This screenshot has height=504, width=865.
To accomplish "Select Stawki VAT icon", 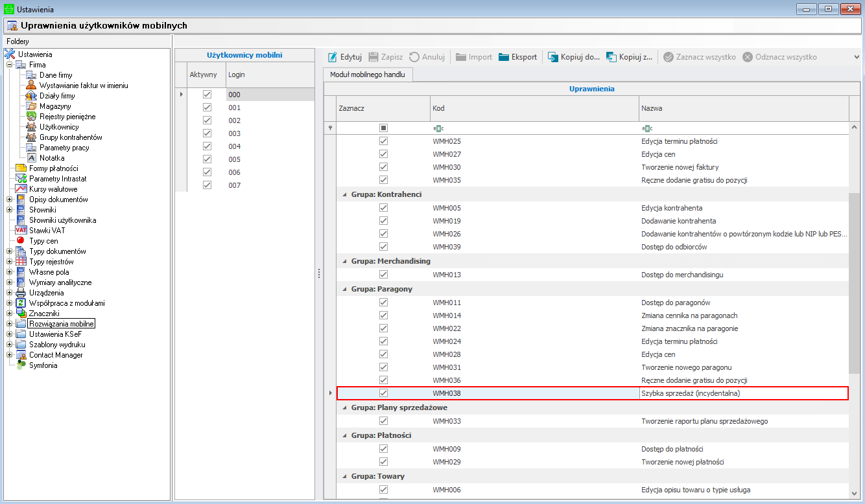I will coord(21,231).
